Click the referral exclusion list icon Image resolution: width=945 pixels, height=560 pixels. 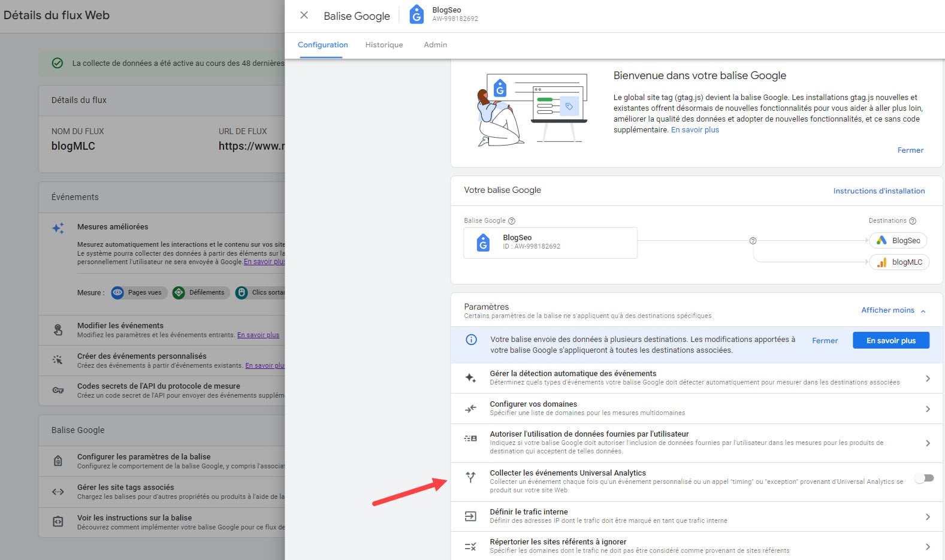tap(470, 546)
